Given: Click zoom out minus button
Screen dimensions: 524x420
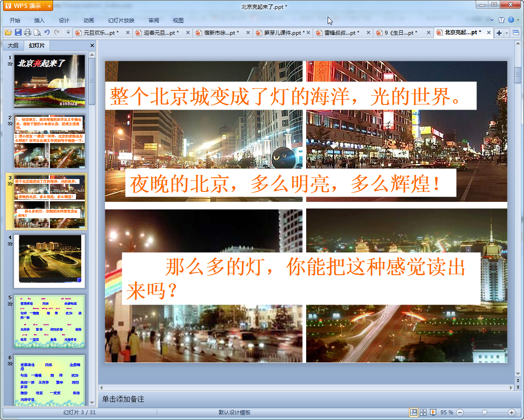Looking at the screenshot, I should coord(460,413).
